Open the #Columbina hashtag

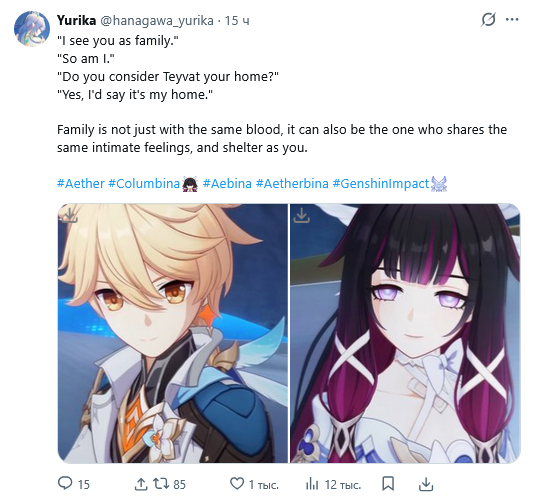coord(144,184)
